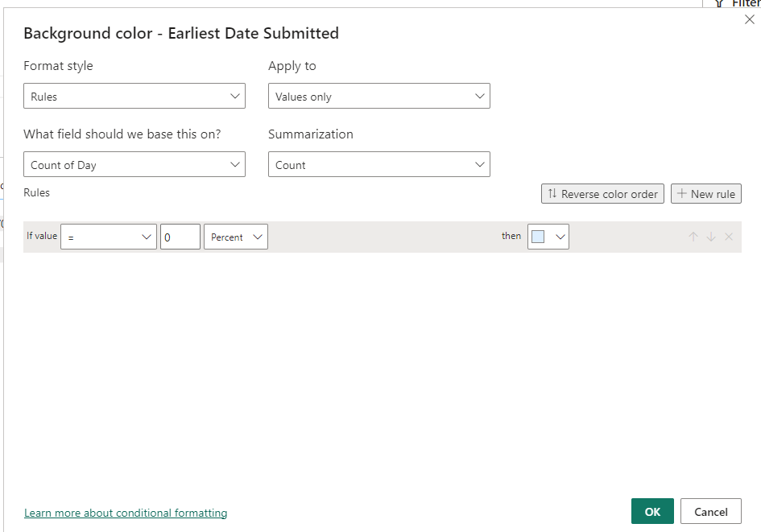The image size is (761, 532).
Task: Click the Cancel button
Action: pos(710,511)
